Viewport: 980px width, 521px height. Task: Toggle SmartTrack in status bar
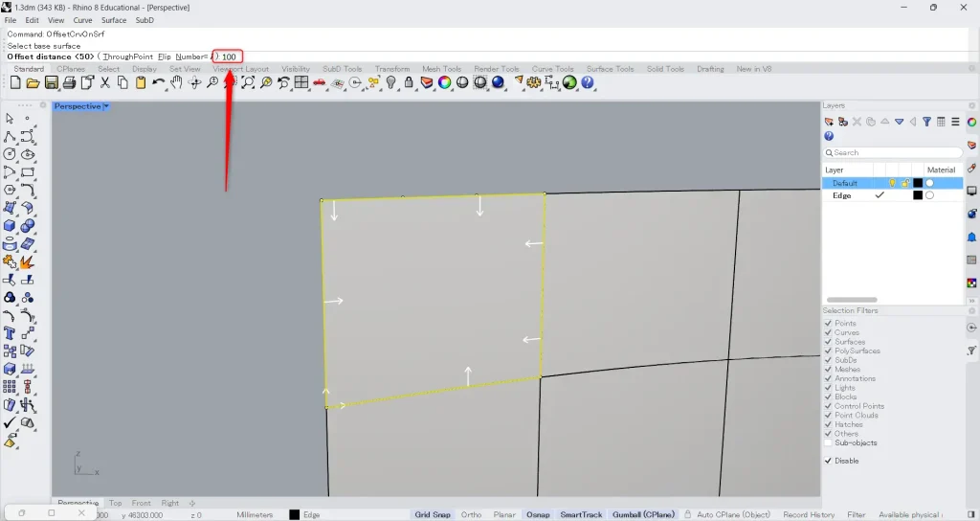tap(581, 514)
